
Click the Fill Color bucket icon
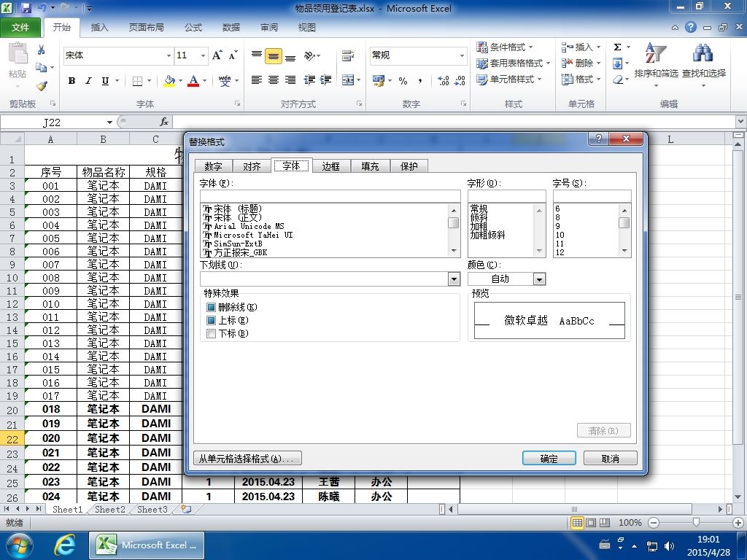coord(169,81)
